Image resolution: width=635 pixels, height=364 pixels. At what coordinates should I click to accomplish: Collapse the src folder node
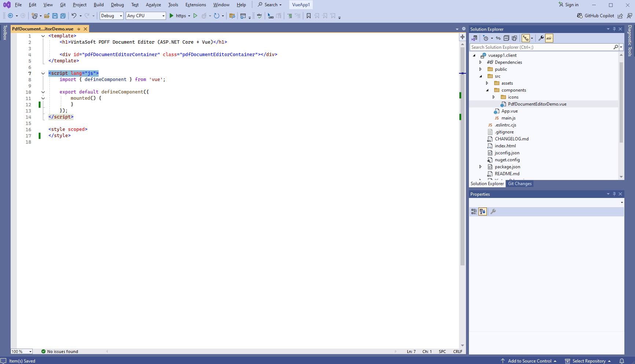click(x=481, y=76)
